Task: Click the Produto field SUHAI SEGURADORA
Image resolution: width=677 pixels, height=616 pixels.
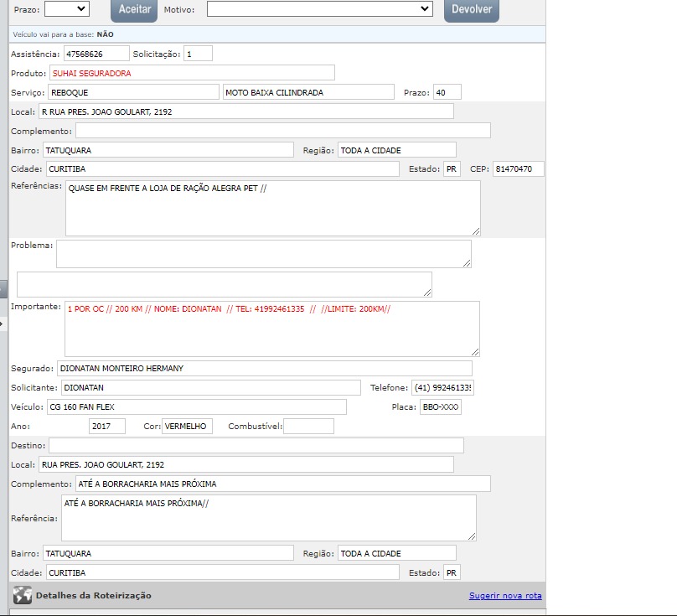Action: pyautogui.click(x=192, y=73)
